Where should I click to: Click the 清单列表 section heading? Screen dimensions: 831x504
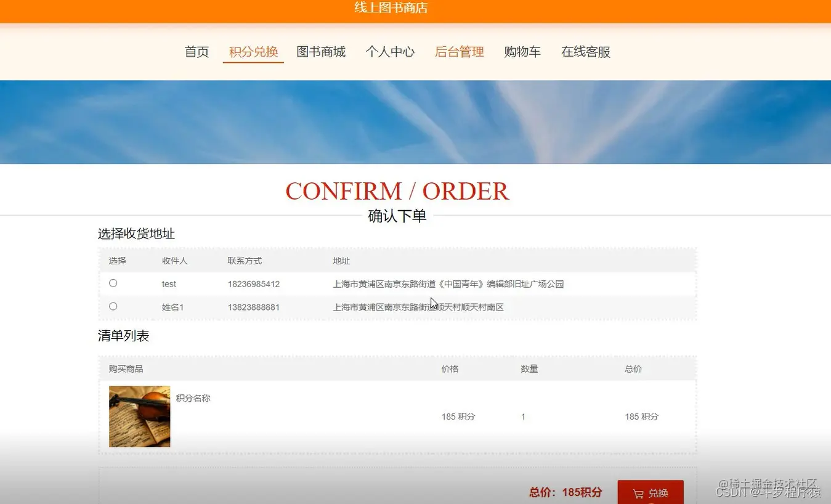pyautogui.click(x=123, y=336)
